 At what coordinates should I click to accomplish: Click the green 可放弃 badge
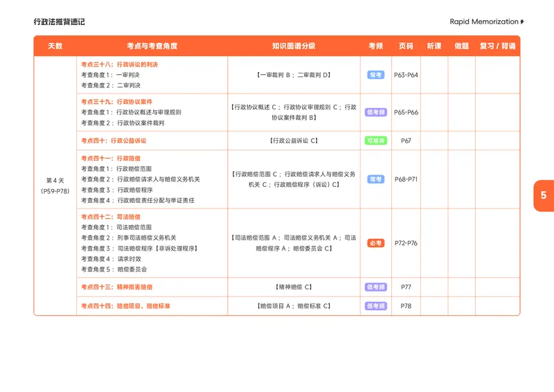375,141
